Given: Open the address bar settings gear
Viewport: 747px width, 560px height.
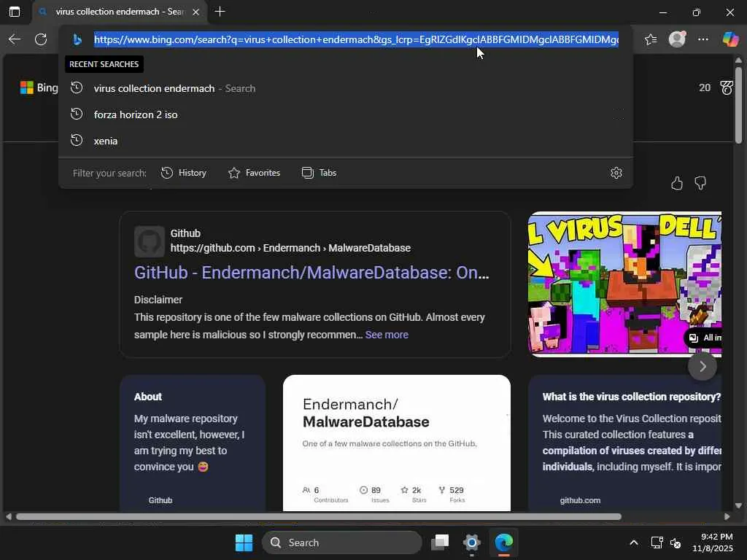Looking at the screenshot, I should click(616, 173).
